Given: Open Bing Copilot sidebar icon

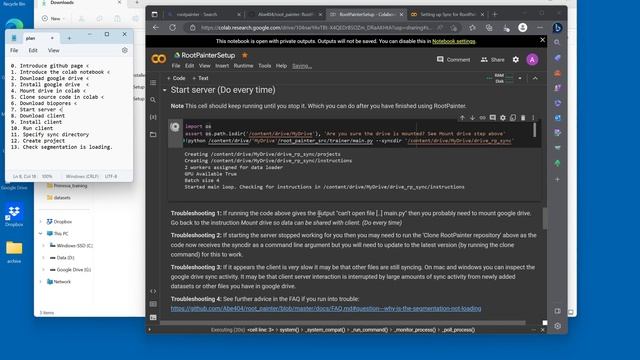Looking at the screenshot, I should (557, 27).
